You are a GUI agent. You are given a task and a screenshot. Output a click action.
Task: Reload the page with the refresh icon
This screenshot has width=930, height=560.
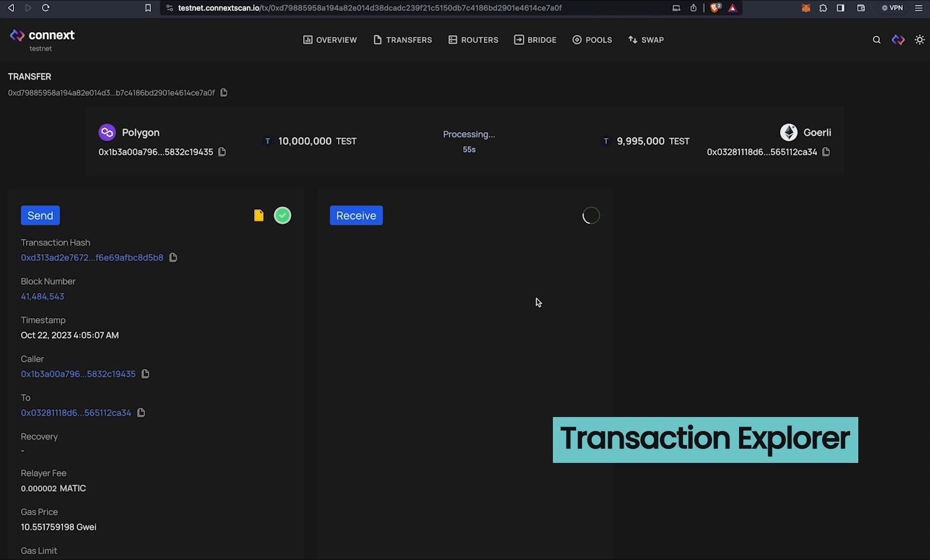pos(46,8)
